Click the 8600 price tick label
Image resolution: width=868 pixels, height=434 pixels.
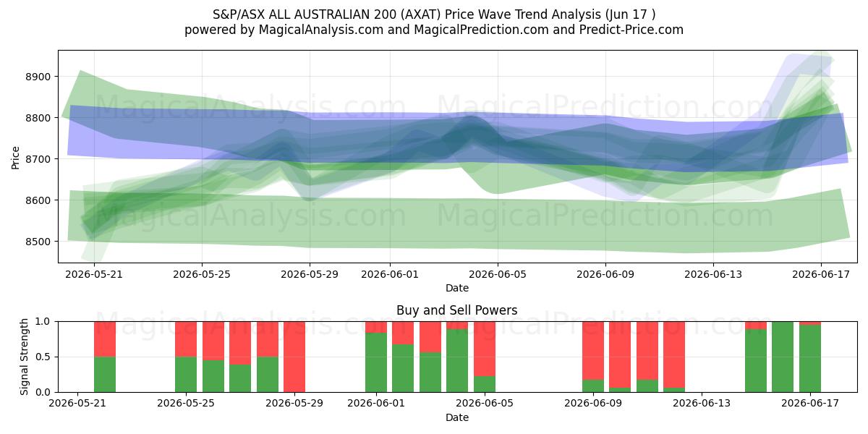point(40,200)
